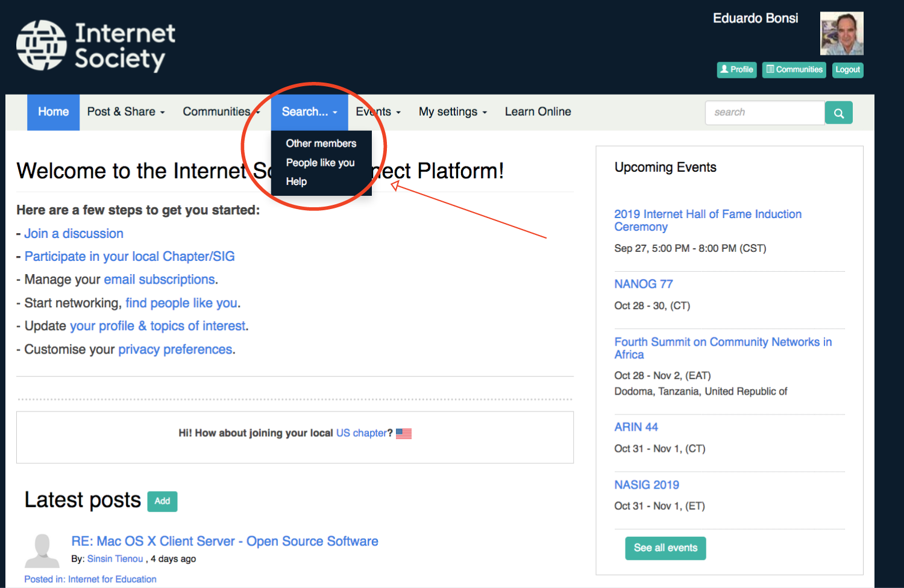The height and width of the screenshot is (588, 904).
Task: Open the Learn Online menu item
Action: [x=538, y=112]
